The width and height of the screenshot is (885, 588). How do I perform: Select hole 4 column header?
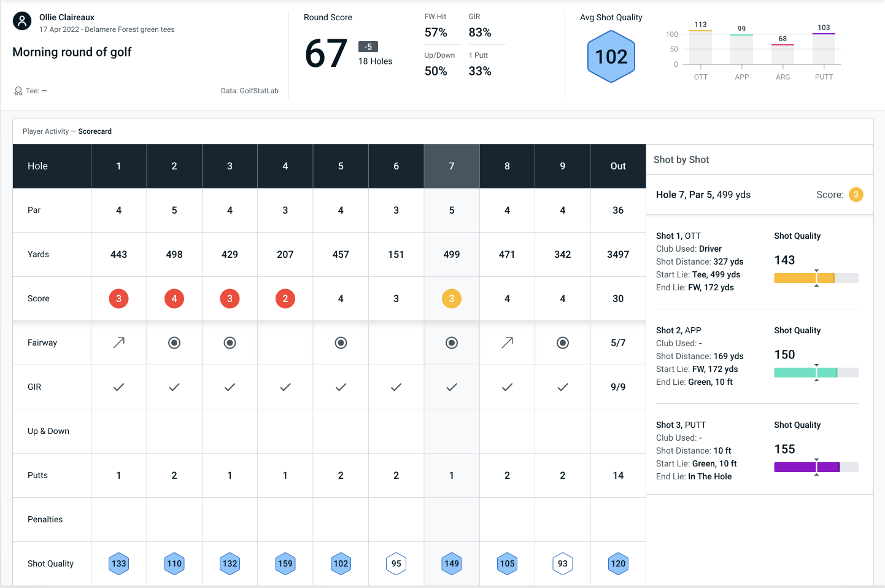(x=285, y=166)
